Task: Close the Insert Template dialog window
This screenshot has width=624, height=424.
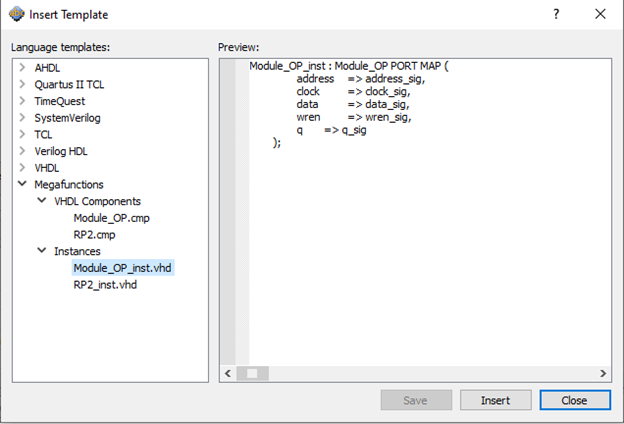Action: pyautogui.click(x=600, y=15)
